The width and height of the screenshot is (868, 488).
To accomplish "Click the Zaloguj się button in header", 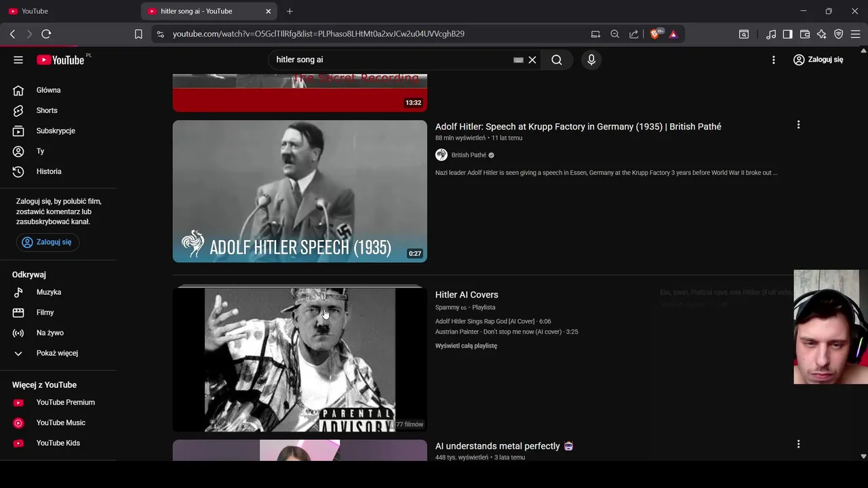I will click(818, 60).
